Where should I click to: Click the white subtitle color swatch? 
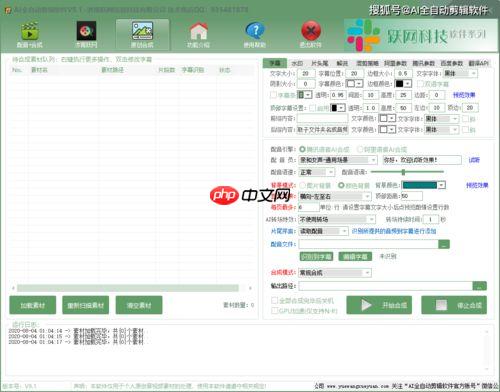point(350,84)
